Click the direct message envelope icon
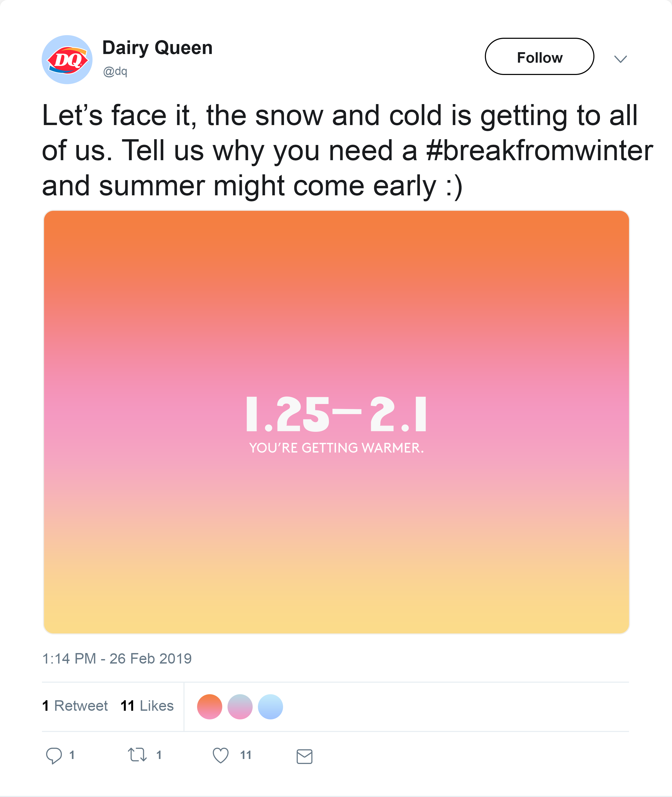The width and height of the screenshot is (672, 797). [x=304, y=756]
